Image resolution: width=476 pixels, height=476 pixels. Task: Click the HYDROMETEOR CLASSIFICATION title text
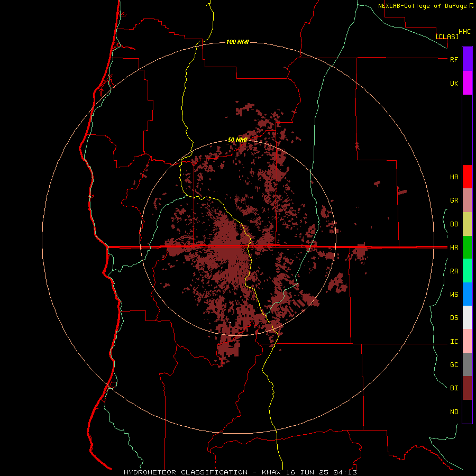(x=186, y=472)
